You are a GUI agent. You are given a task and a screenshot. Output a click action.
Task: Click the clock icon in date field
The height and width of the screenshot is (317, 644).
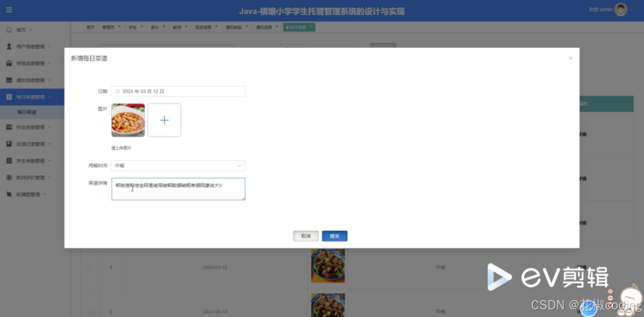(118, 91)
